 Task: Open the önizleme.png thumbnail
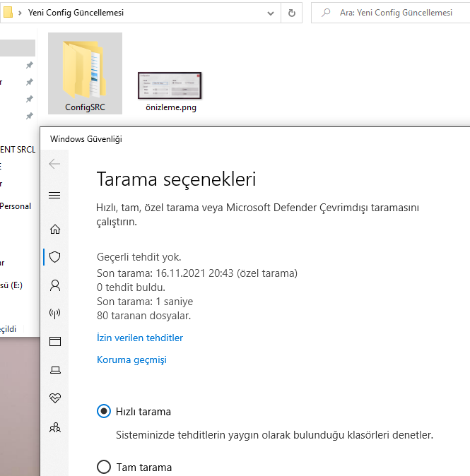click(x=170, y=85)
